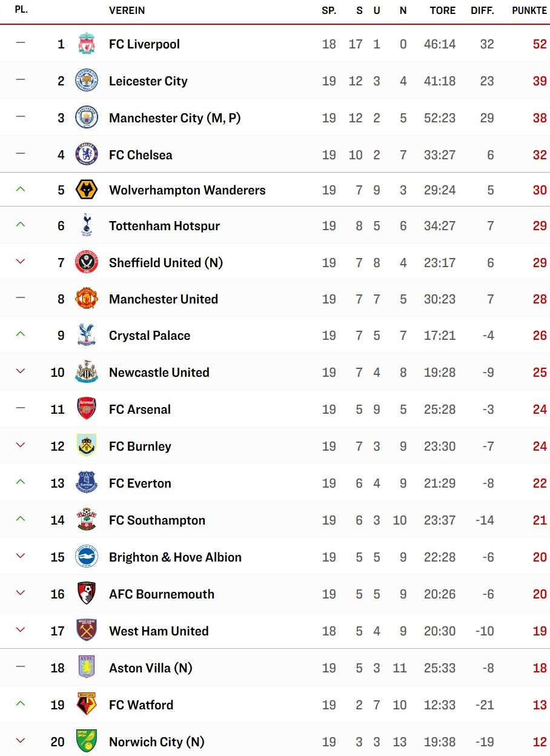Click the FC Arsenal cannon crest

[87, 409]
